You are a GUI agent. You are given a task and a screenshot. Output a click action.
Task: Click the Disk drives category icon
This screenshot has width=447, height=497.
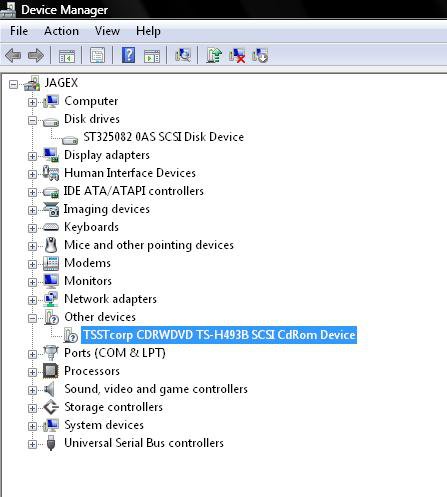(x=51, y=121)
